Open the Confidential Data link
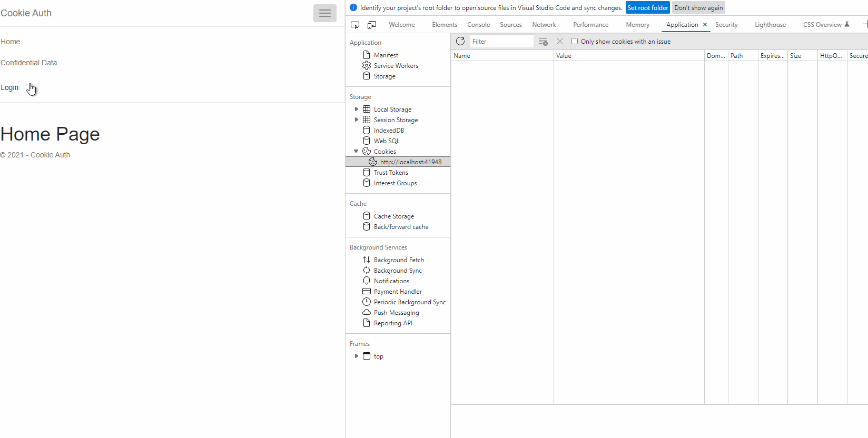 [x=28, y=63]
